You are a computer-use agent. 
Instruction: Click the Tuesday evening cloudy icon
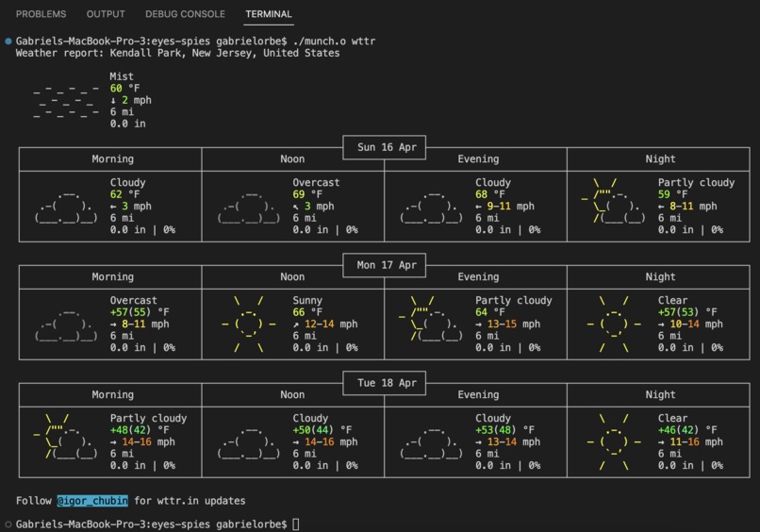[x=431, y=442]
